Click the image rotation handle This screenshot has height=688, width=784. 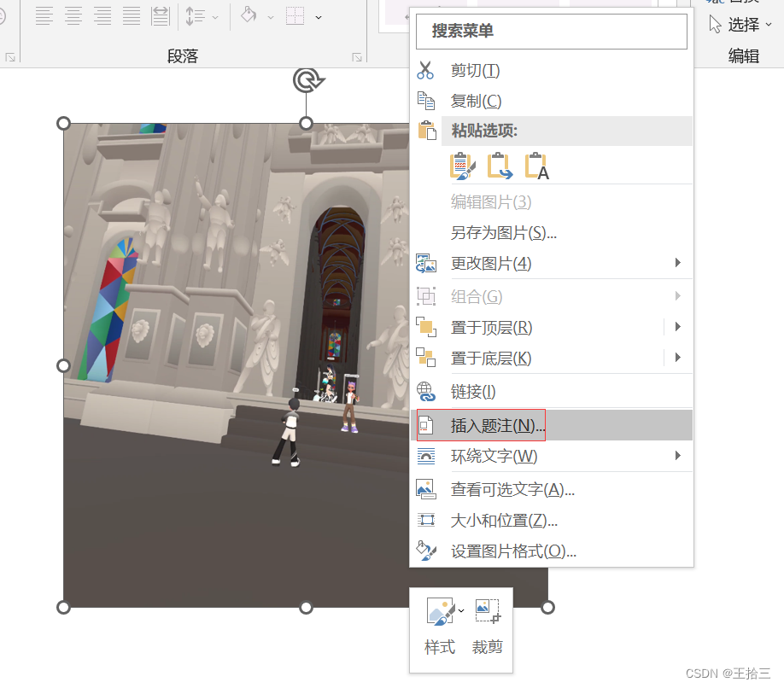click(x=307, y=80)
